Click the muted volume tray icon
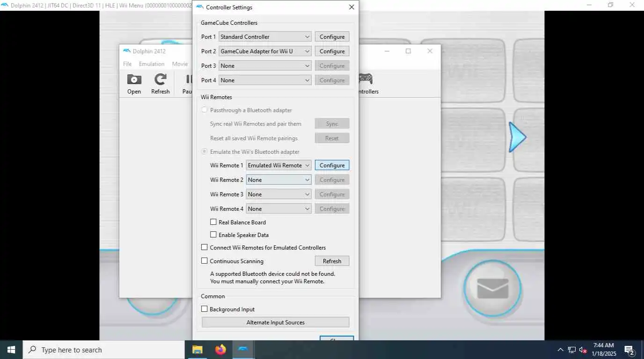Image resolution: width=644 pixels, height=359 pixels. tap(583, 350)
